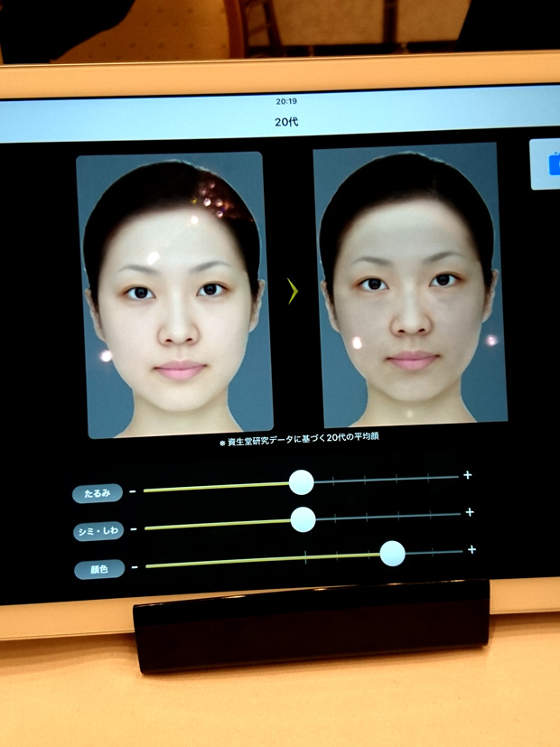The height and width of the screenshot is (747, 560).
Task: Tap the blue camera icon button
Action: (x=549, y=165)
